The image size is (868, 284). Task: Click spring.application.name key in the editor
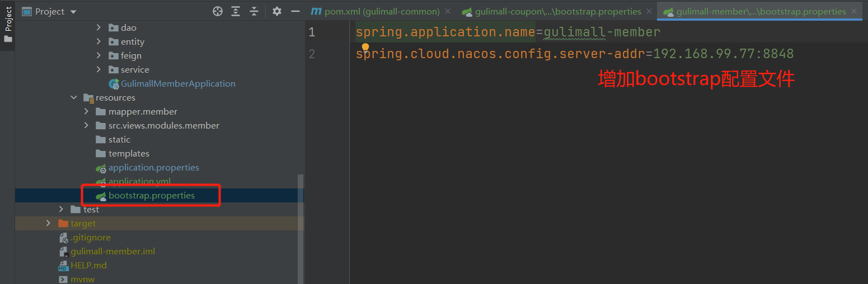tap(446, 32)
